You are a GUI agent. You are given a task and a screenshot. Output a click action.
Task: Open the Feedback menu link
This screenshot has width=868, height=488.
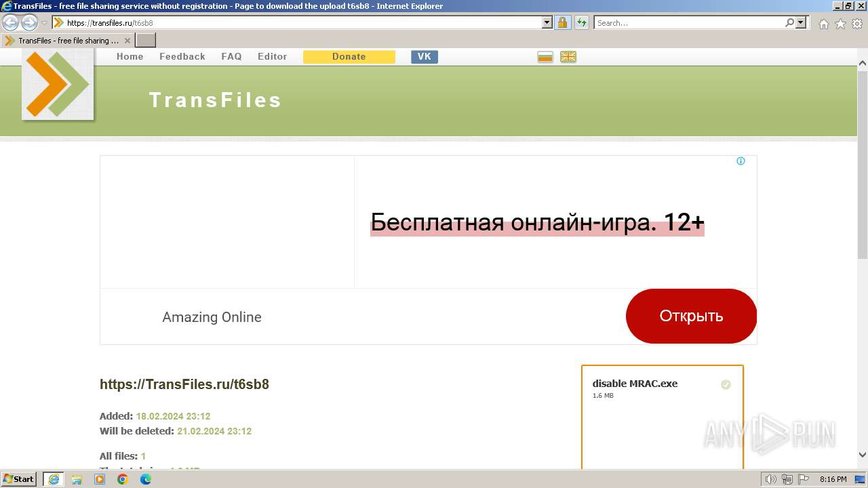pos(182,57)
